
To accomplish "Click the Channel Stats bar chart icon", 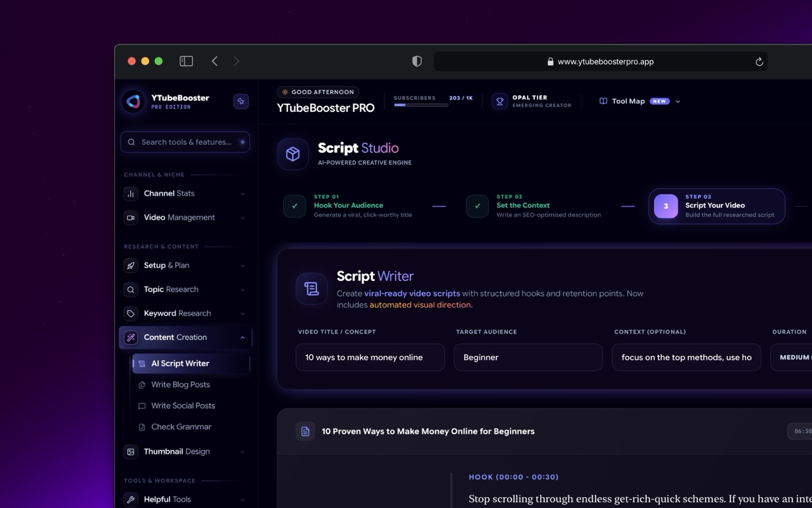I will click(x=131, y=194).
